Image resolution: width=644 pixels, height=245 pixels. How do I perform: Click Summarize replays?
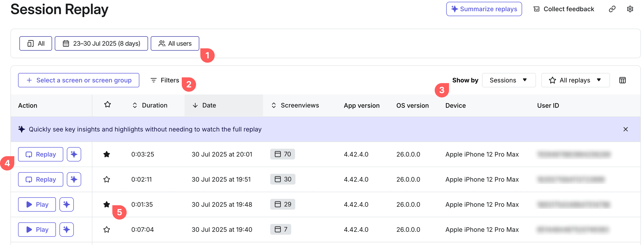(x=484, y=9)
